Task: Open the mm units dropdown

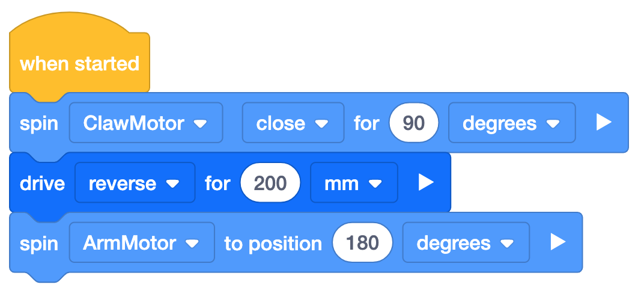Action: 353,183
